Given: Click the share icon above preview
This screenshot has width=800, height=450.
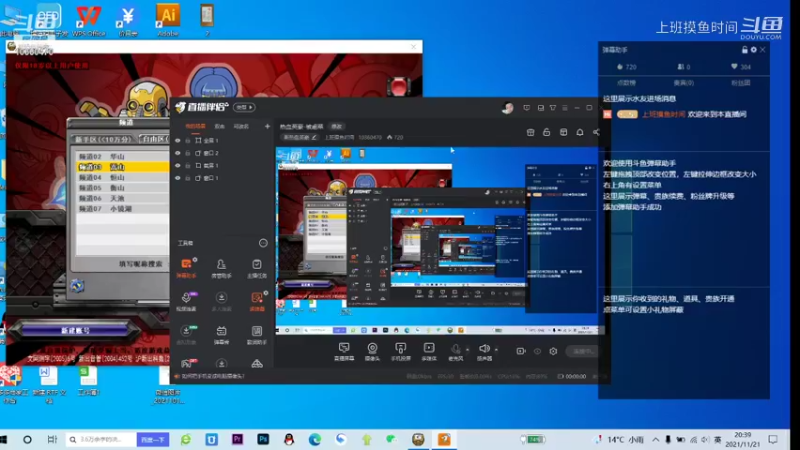Looking at the screenshot, I should pyautogui.click(x=596, y=132).
